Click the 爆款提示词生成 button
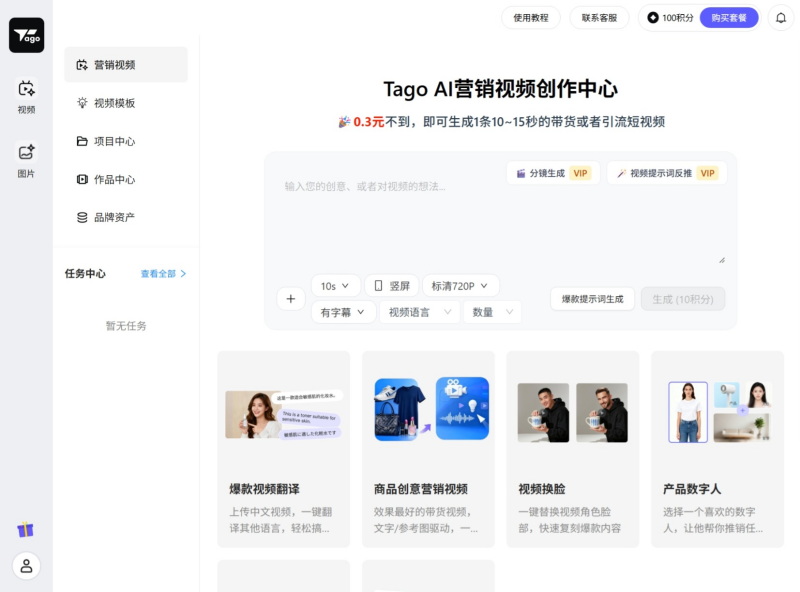Screen dimensions: 800x592 coord(592,299)
